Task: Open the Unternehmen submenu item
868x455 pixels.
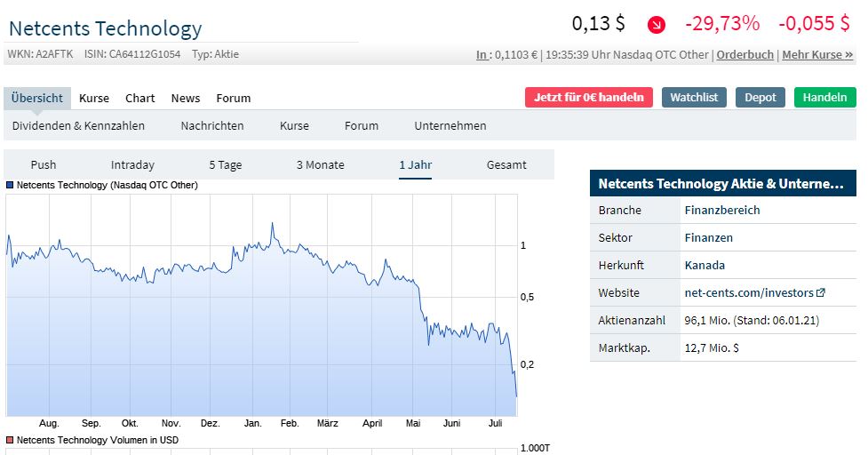Action: tap(450, 126)
